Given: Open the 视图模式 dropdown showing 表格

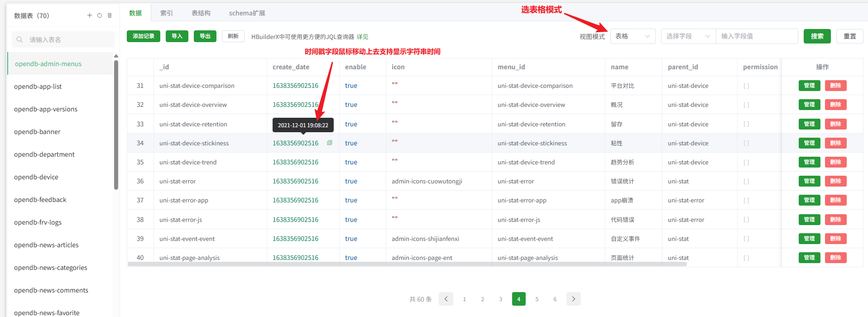Looking at the screenshot, I should click(x=633, y=36).
